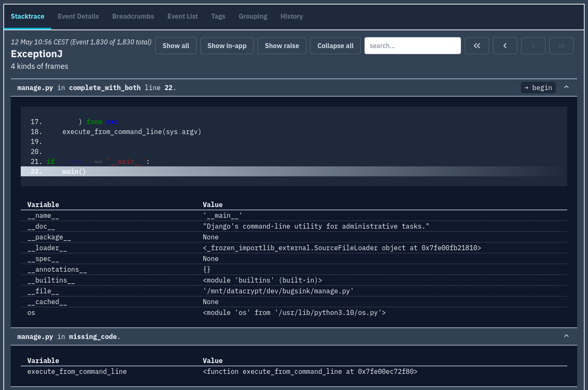The width and height of the screenshot is (588, 390).
Task: Click SourceFileLoader object value
Action: click(x=342, y=248)
